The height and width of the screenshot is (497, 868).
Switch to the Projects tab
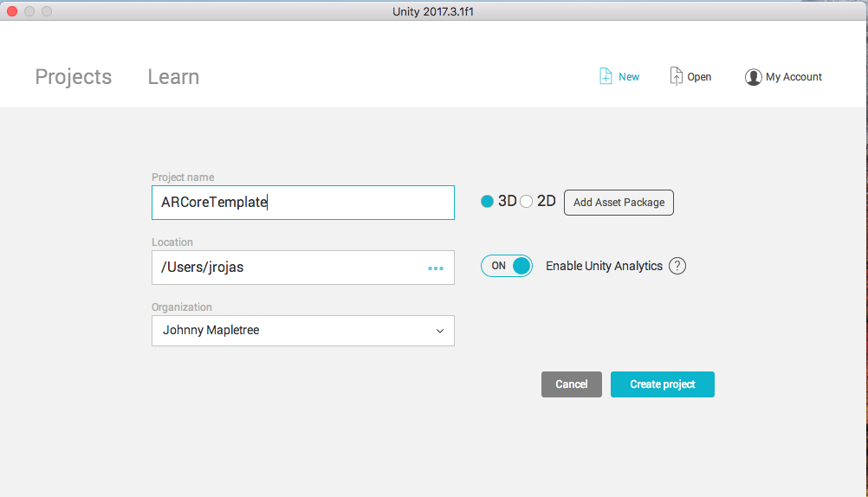(x=74, y=77)
